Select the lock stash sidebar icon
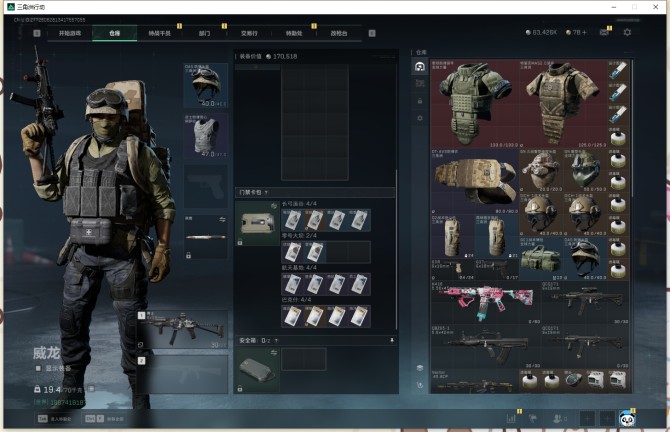Screen dimensions: 670x432 420,101
